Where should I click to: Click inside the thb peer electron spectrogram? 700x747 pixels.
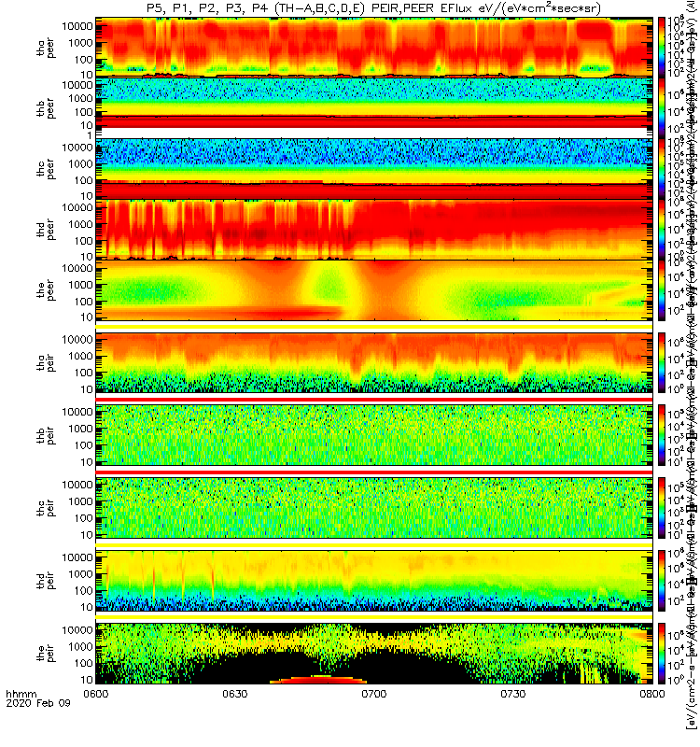[x=374, y=107]
